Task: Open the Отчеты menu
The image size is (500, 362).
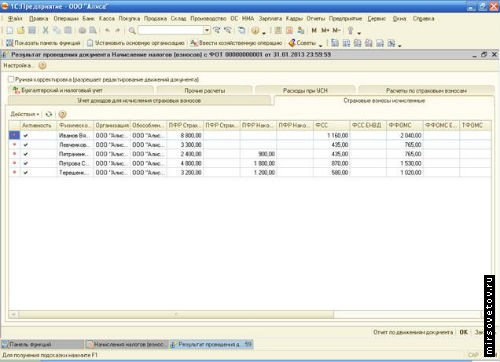Action: click(315, 19)
